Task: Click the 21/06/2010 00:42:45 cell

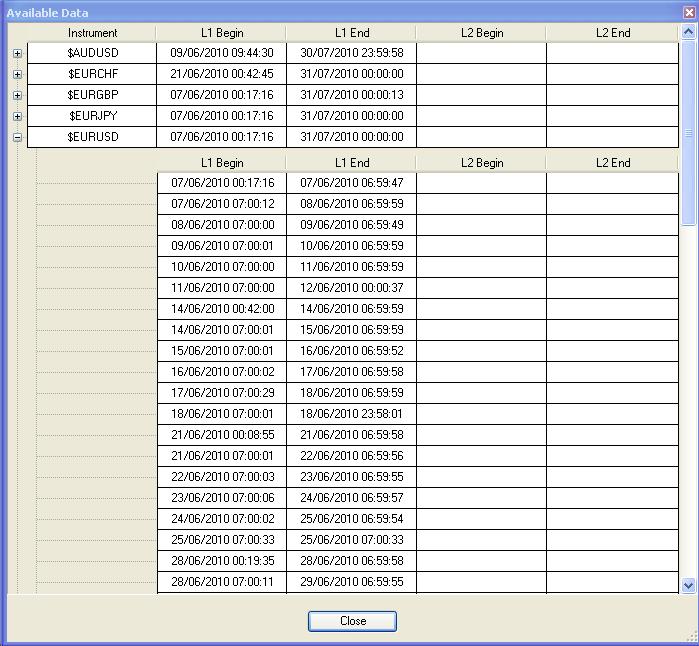Action: tap(222, 74)
